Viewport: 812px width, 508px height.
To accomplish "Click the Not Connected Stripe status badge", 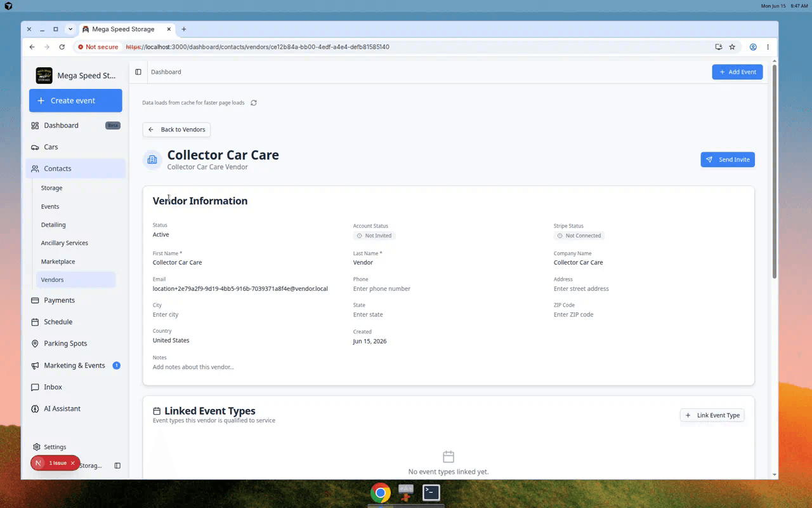I will (x=579, y=236).
